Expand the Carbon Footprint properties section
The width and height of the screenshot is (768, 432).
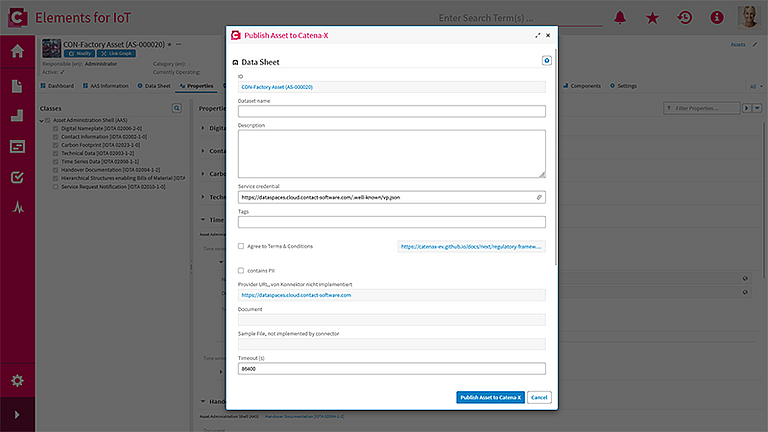[203, 174]
